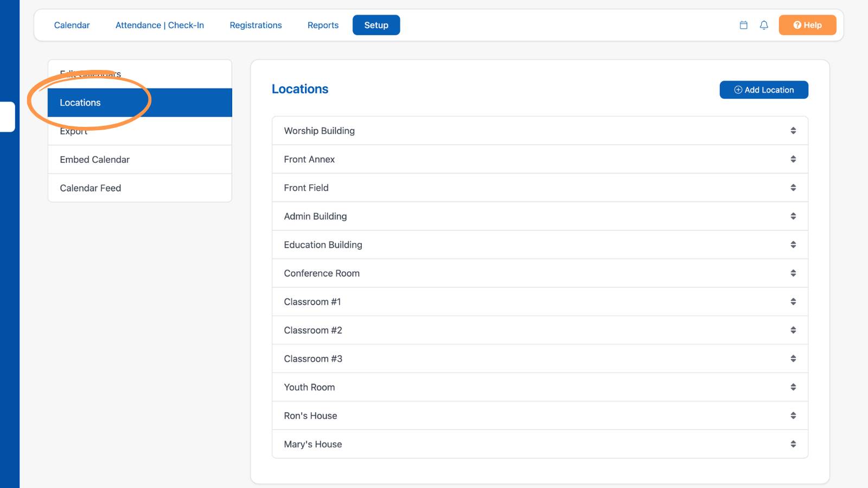
Task: Open Embed Calendar in the sidebar
Action: click(x=140, y=159)
